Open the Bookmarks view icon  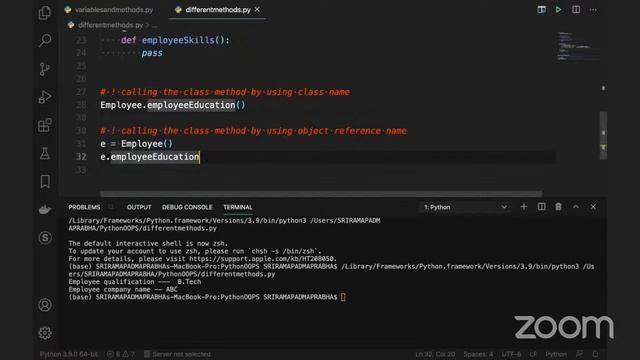coord(45,182)
